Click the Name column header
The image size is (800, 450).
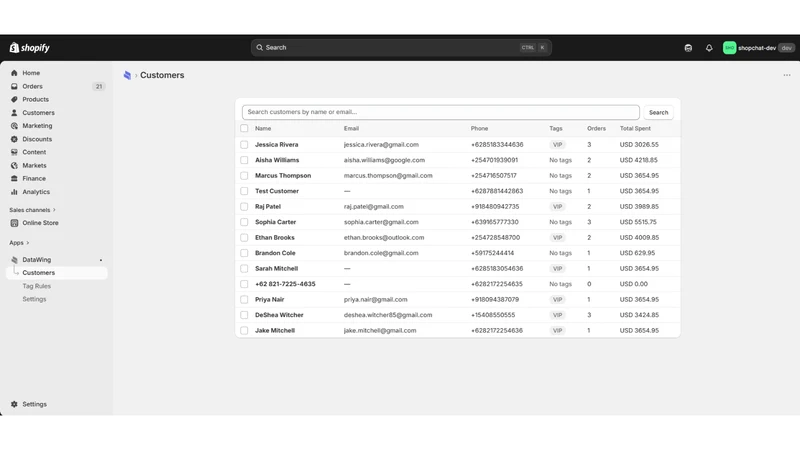(263, 129)
